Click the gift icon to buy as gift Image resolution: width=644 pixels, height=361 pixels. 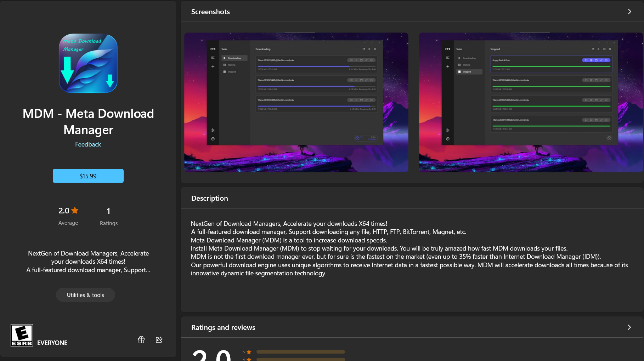pyautogui.click(x=141, y=340)
